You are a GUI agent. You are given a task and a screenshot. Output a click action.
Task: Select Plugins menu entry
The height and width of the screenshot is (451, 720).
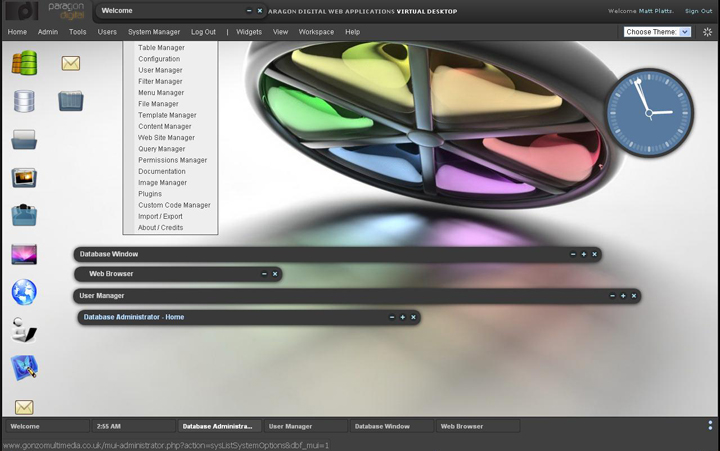point(150,194)
